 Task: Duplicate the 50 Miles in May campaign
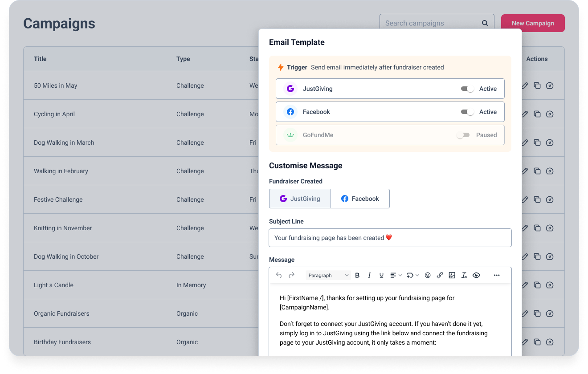pos(537,85)
